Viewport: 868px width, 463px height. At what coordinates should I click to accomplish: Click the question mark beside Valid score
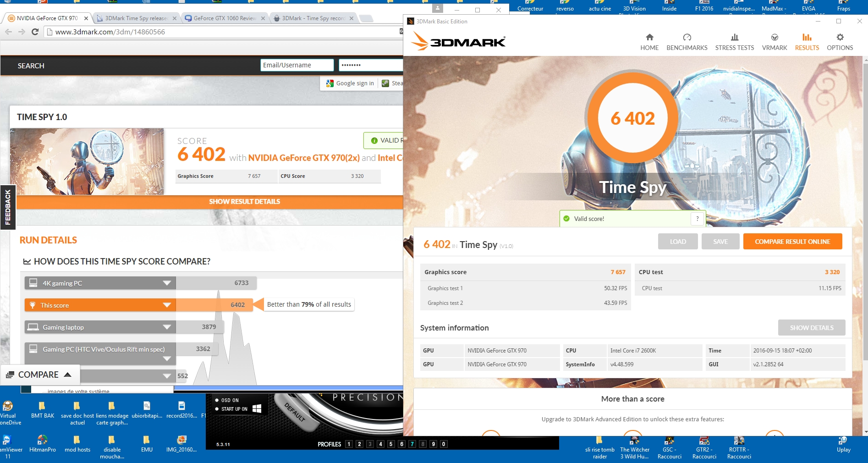697,219
